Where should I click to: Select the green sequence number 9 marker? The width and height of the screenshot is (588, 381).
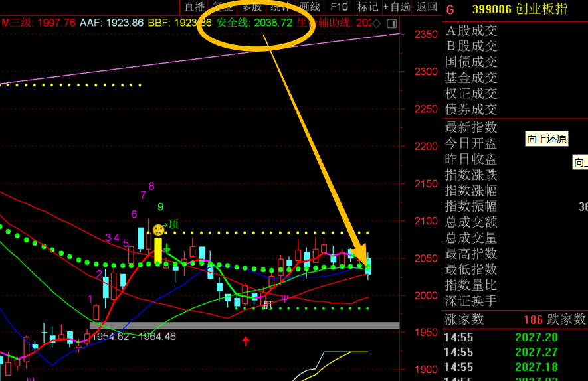(x=161, y=207)
